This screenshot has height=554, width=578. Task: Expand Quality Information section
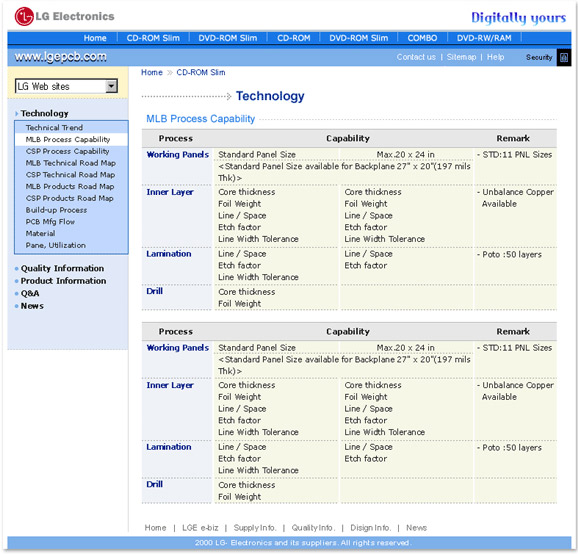point(62,268)
